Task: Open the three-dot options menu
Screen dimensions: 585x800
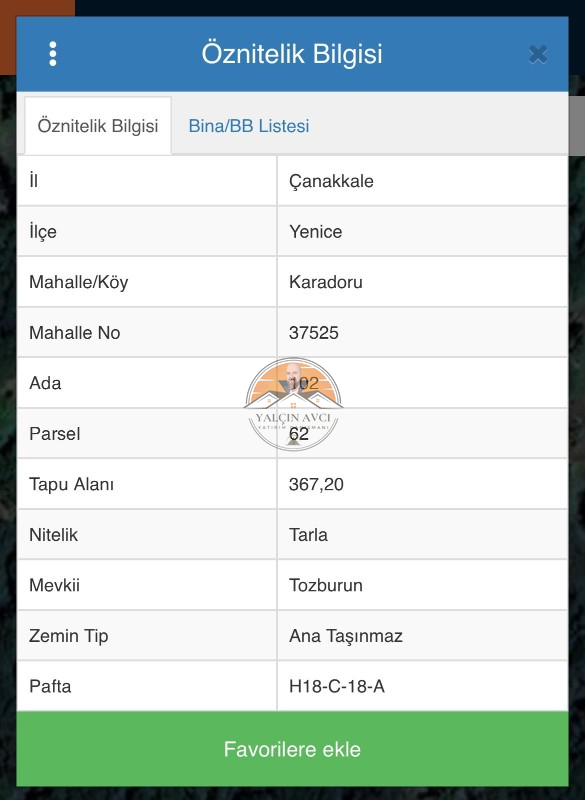Action: coord(53,54)
